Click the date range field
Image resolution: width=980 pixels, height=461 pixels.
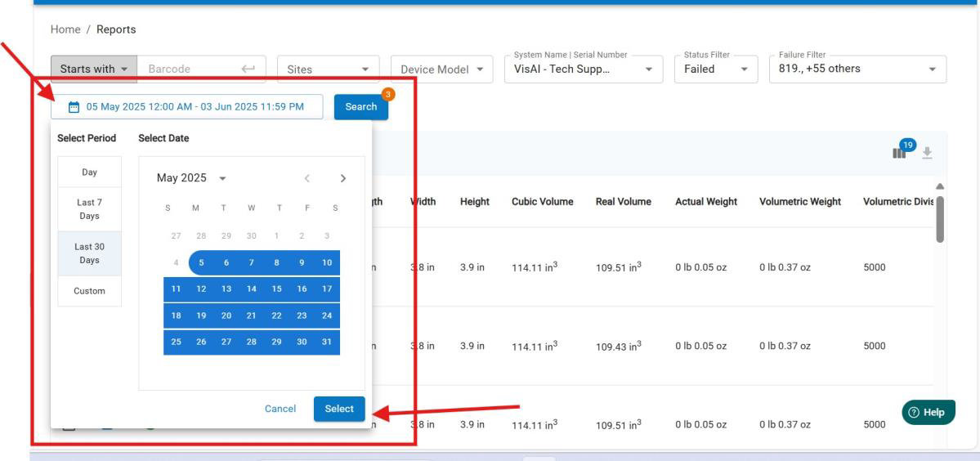tap(187, 107)
